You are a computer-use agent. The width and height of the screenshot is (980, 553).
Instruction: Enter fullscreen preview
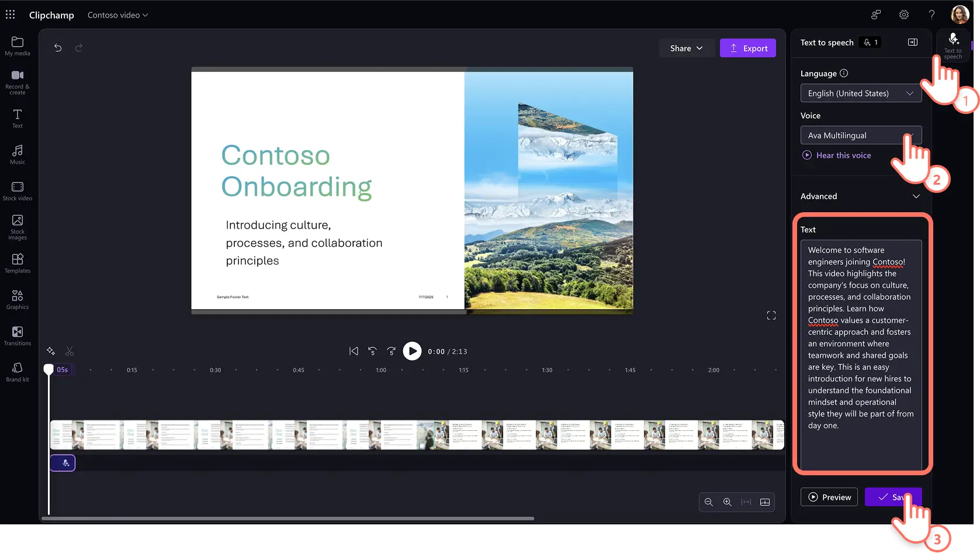(771, 316)
